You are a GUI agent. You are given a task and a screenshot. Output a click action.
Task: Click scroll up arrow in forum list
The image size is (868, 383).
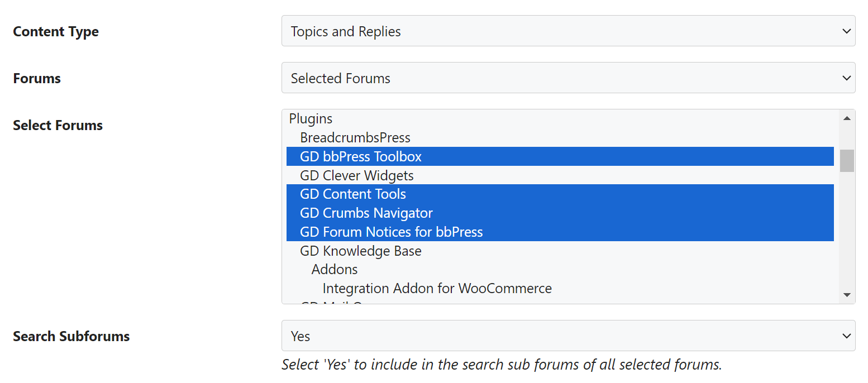coord(847,118)
